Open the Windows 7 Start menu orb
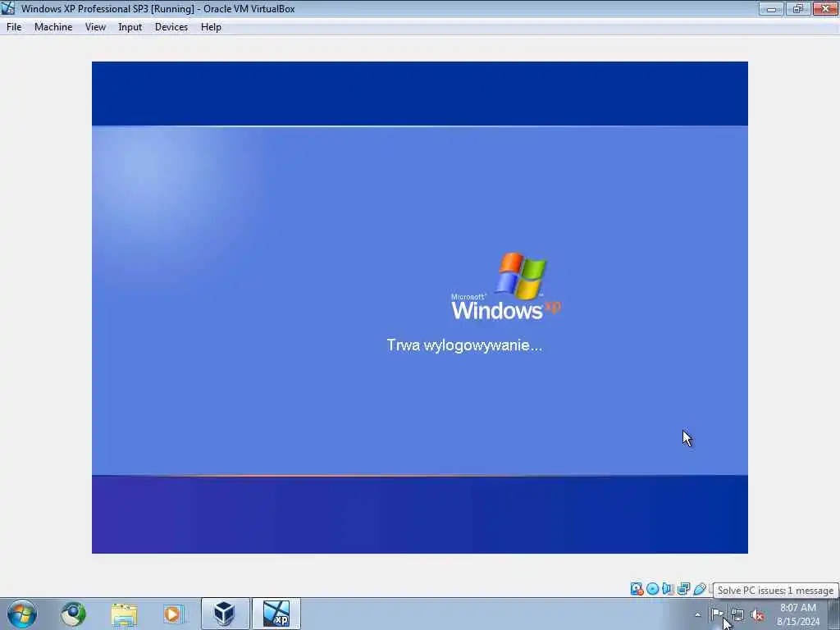840x630 pixels. coord(22,614)
